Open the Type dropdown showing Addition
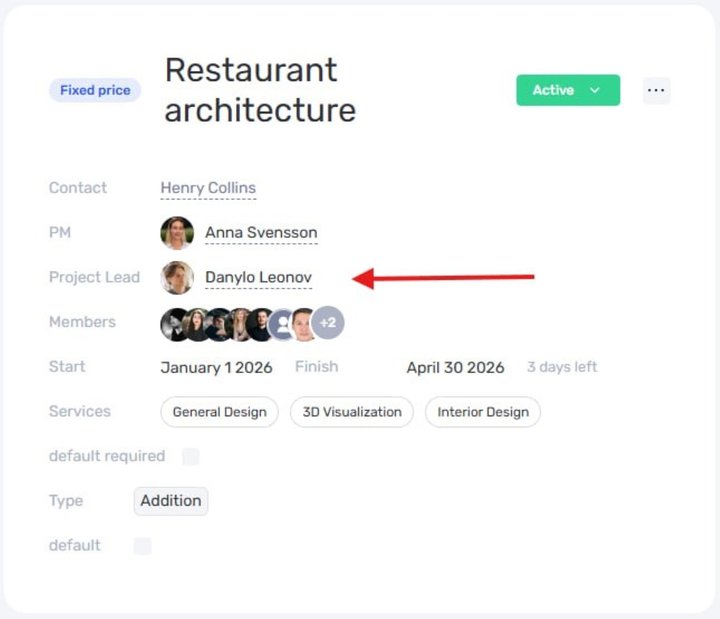This screenshot has height=619, width=720. pos(171,501)
